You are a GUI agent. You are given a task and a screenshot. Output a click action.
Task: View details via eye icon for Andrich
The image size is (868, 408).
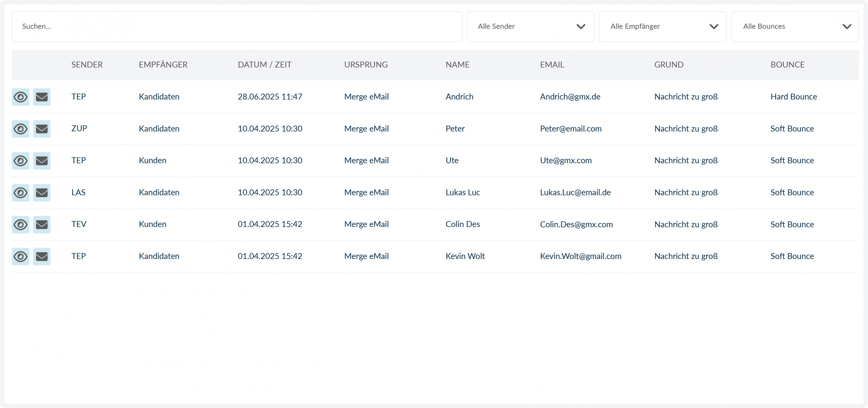[x=20, y=97]
